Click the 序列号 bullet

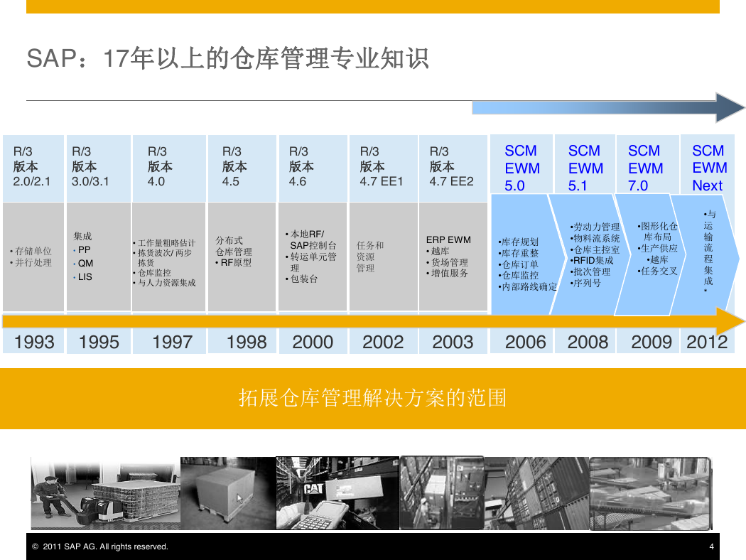tap(585, 283)
